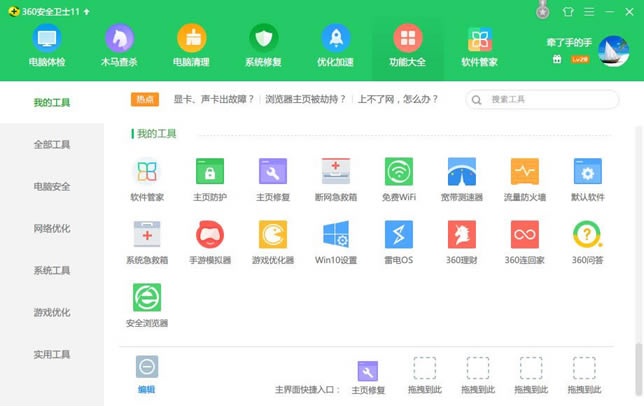Open 宽带测速器 speed test tool
The height and width of the screenshot is (406, 644).
461,178
